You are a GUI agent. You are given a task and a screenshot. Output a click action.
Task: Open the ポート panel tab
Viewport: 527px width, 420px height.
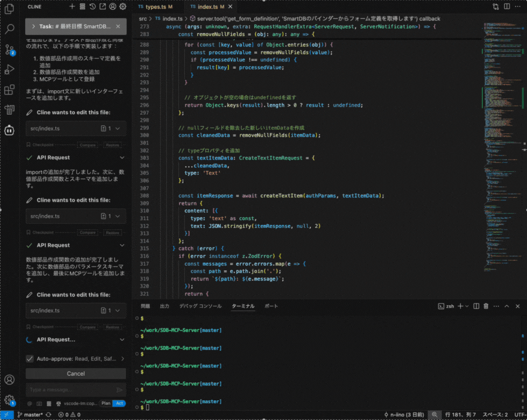click(x=271, y=306)
